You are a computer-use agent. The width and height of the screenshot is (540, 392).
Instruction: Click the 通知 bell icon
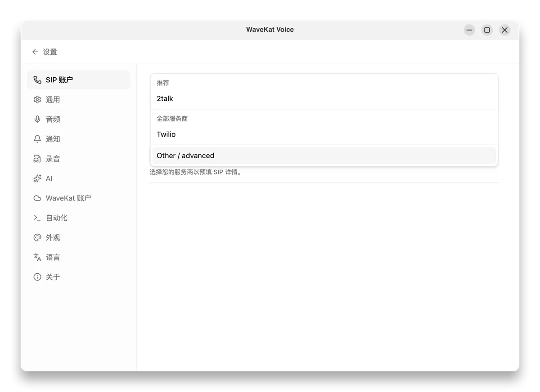pos(37,139)
